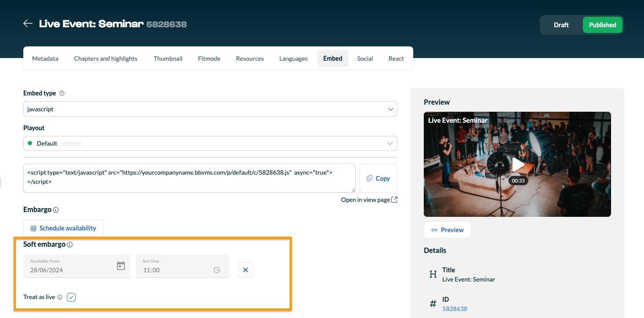Set status to Published
This screenshot has width=644, height=318.
click(x=603, y=25)
